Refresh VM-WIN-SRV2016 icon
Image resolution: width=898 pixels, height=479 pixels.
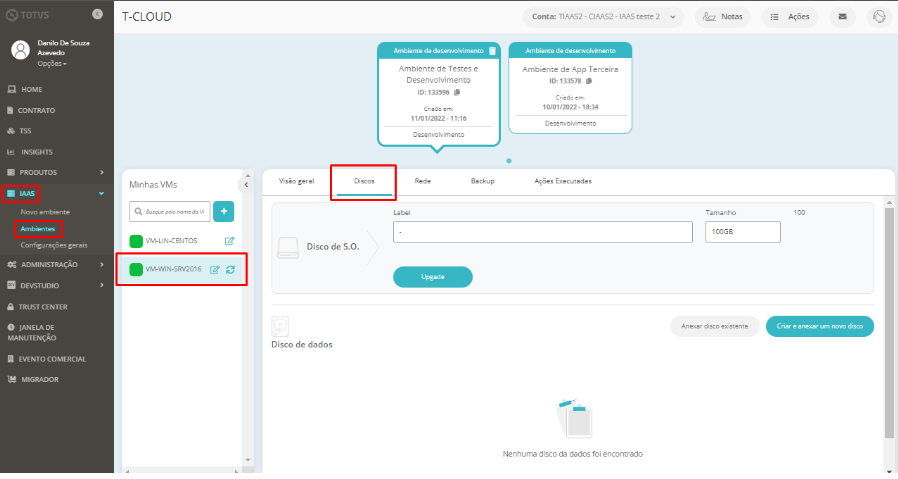(x=230, y=269)
